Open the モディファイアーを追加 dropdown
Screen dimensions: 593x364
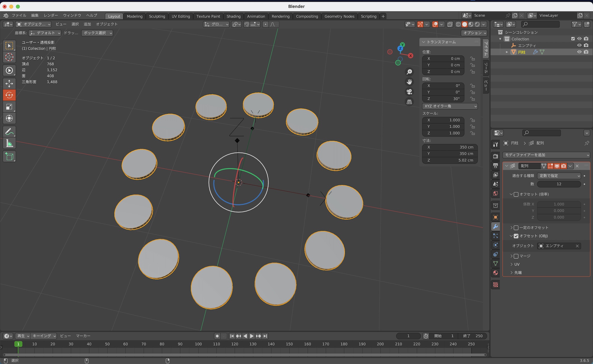pos(546,155)
